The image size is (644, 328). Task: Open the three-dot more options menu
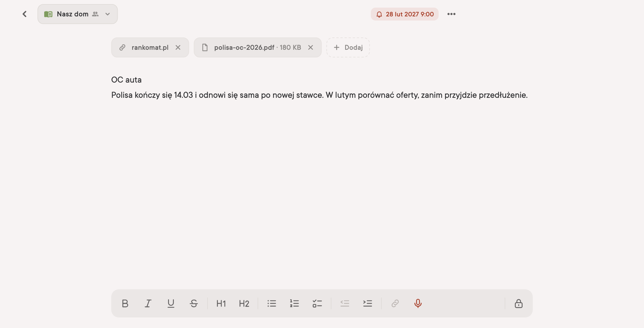(451, 14)
